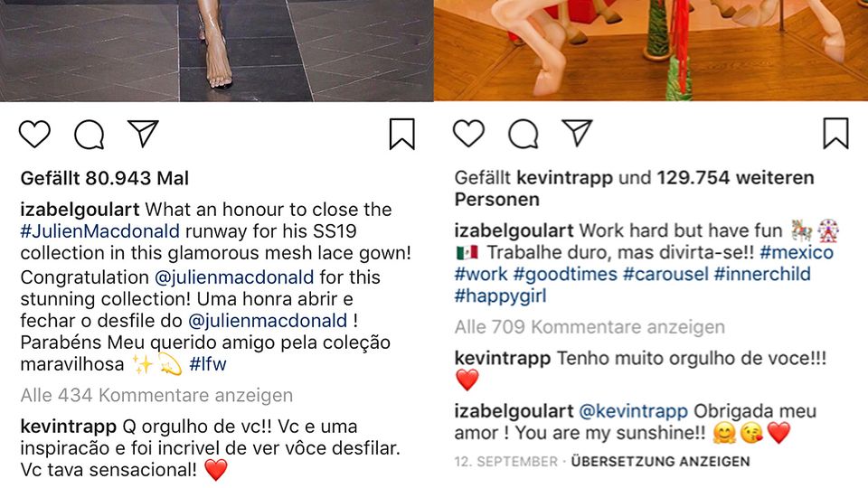Open the #lfw hashtag
The image size is (868, 488).
[208, 364]
